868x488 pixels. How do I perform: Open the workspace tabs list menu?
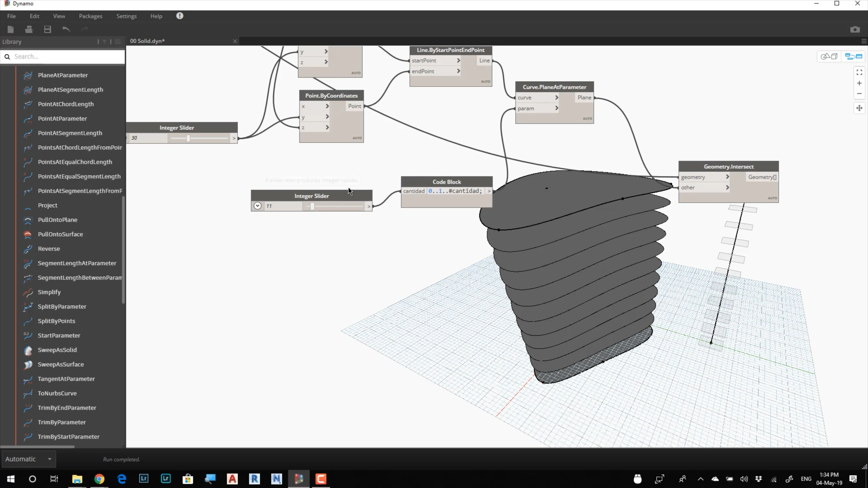864,41
